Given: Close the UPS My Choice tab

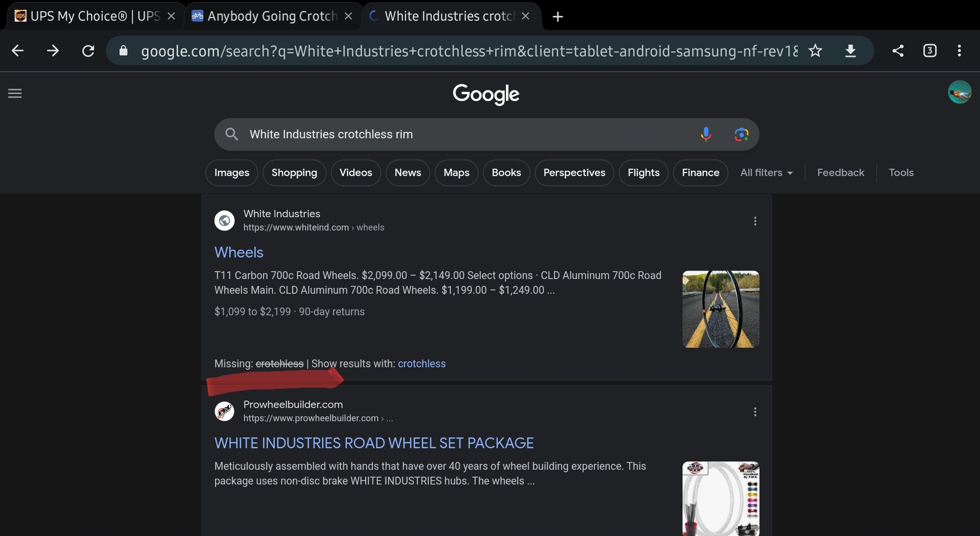Looking at the screenshot, I should (x=171, y=16).
